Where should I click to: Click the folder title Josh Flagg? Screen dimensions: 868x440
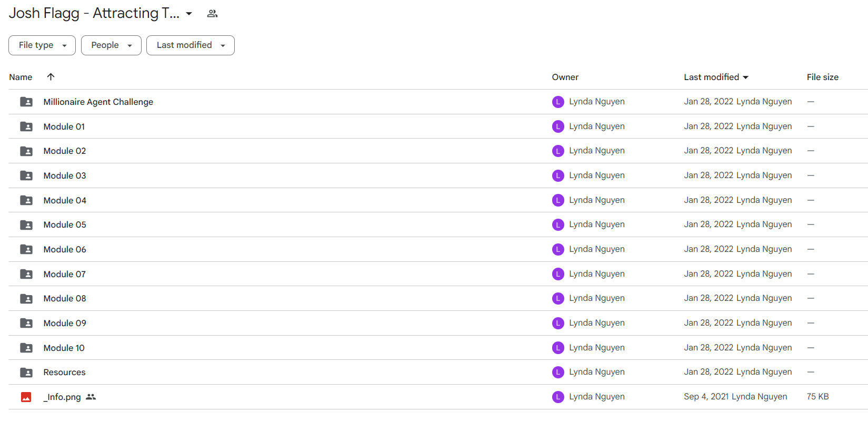point(94,13)
